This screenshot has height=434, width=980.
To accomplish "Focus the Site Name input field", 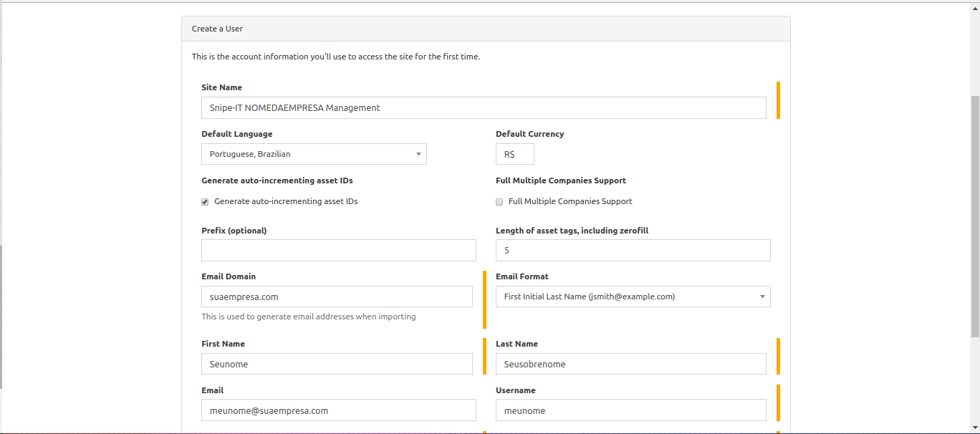I will (484, 107).
